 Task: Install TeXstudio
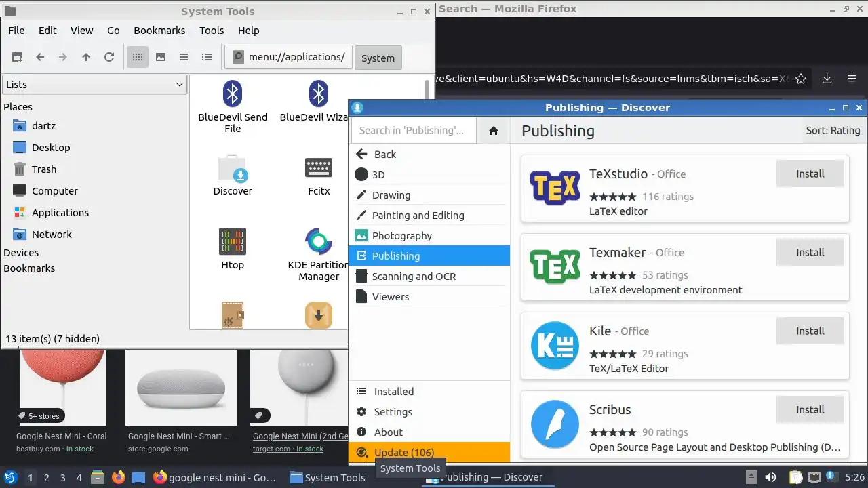tap(810, 174)
